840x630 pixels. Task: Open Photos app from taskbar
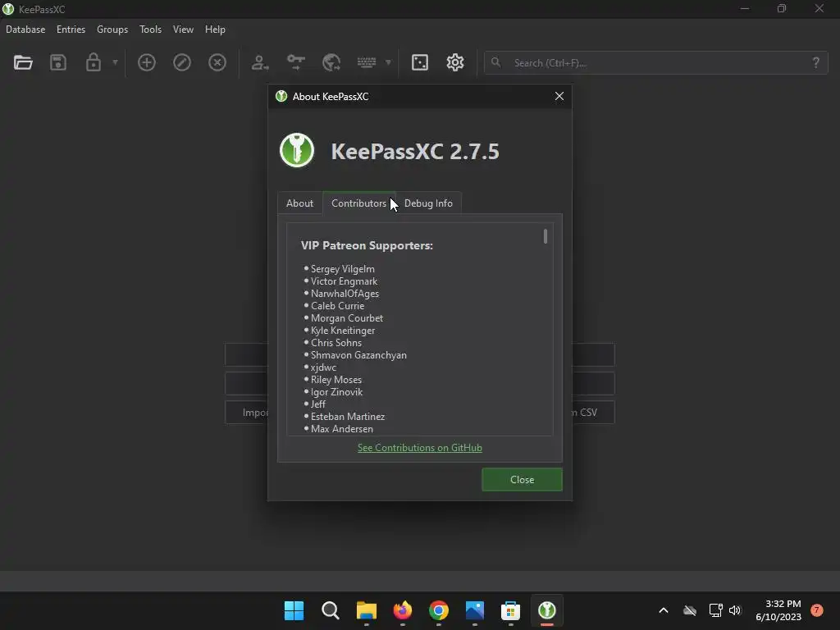point(475,610)
